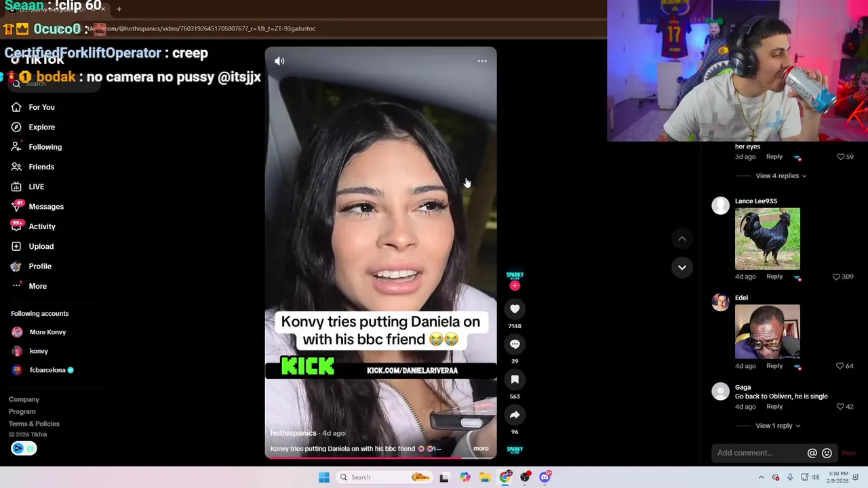Like Lance Lee935's comment (309 likes)
The width and height of the screenshot is (868, 488).
coord(836,277)
